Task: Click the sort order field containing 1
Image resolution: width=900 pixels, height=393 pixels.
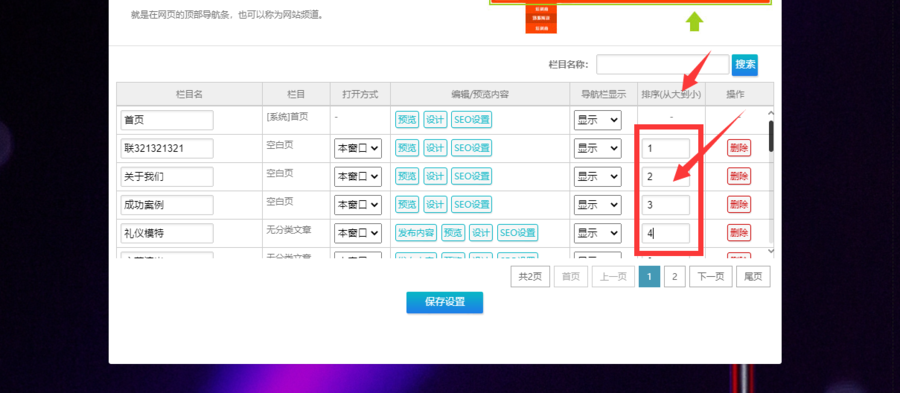Action: (666, 149)
